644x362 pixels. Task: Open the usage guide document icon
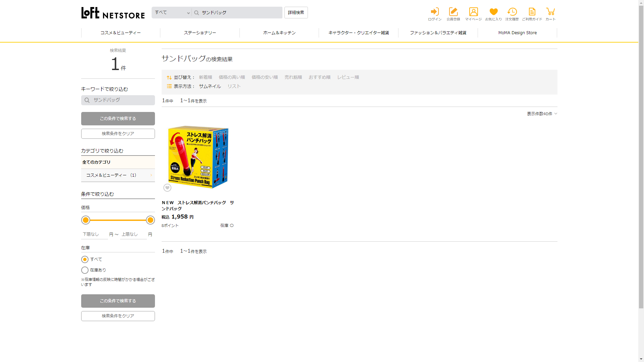(532, 12)
